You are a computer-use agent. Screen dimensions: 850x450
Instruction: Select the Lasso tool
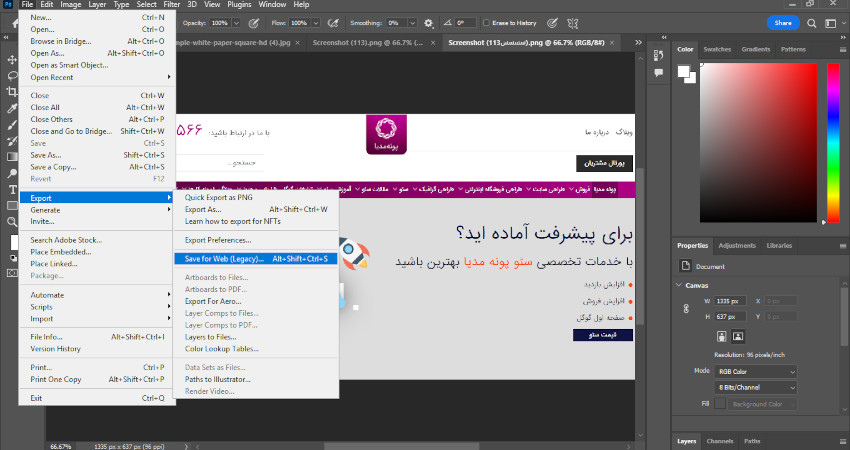(x=12, y=76)
